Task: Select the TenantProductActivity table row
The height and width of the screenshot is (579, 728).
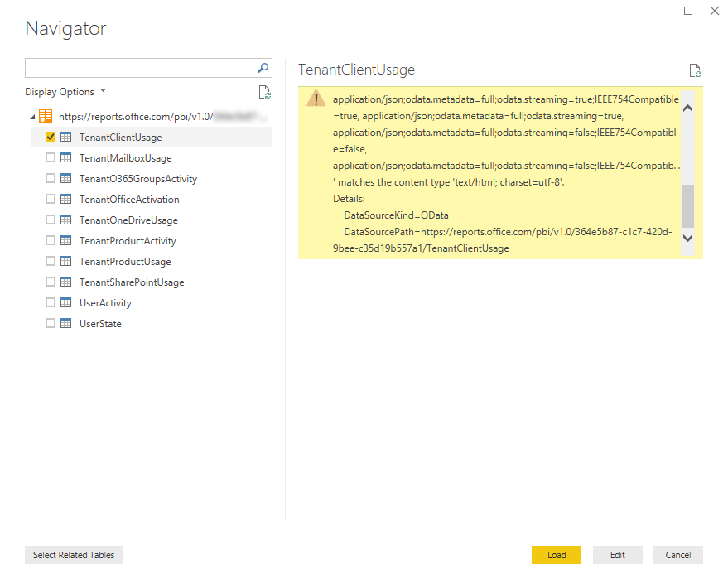Action: [x=152, y=240]
